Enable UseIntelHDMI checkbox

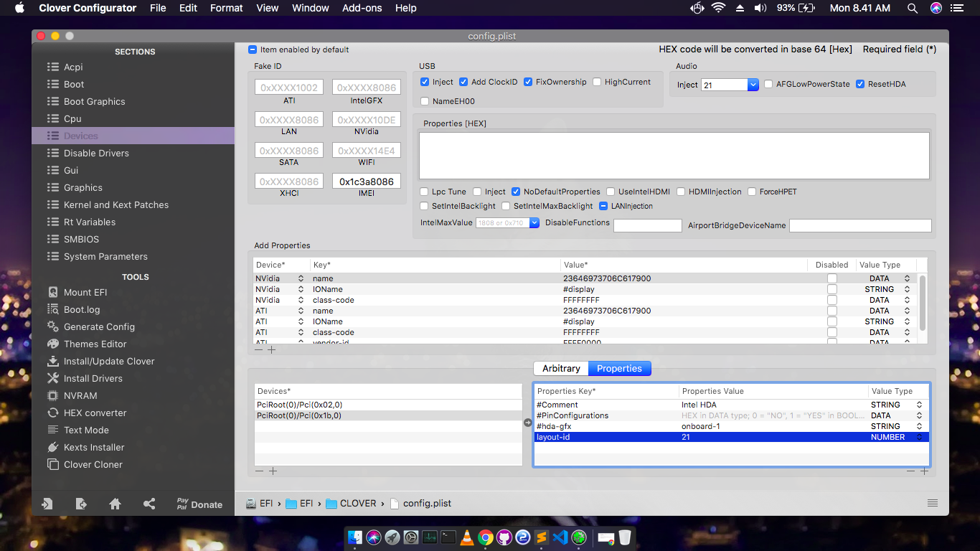coord(611,192)
